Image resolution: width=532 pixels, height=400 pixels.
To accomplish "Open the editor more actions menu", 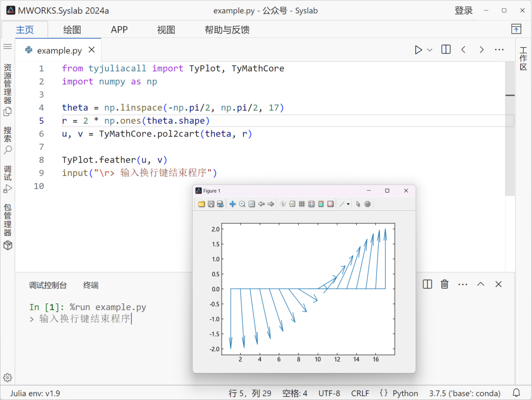I will coord(499,49).
